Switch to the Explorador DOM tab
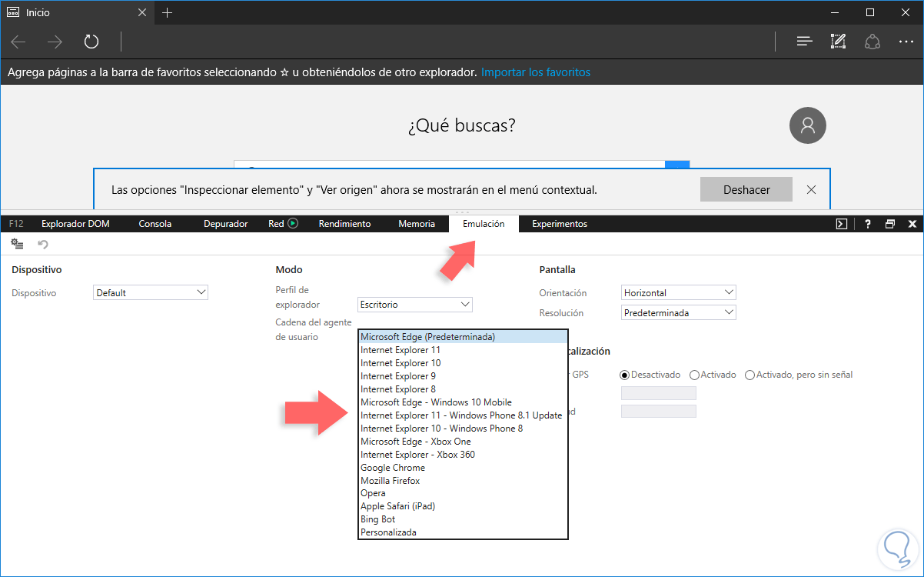The width and height of the screenshot is (924, 577). (75, 224)
